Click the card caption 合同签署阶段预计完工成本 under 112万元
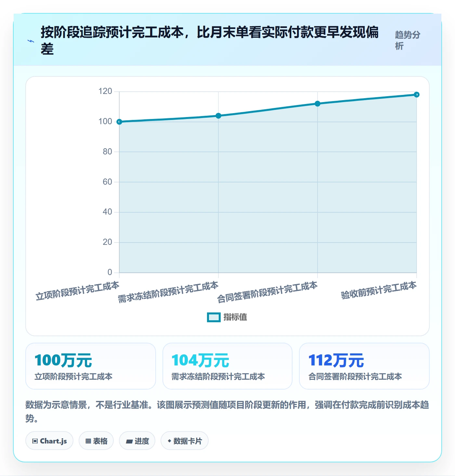The height and width of the screenshot is (476, 455). click(355, 377)
